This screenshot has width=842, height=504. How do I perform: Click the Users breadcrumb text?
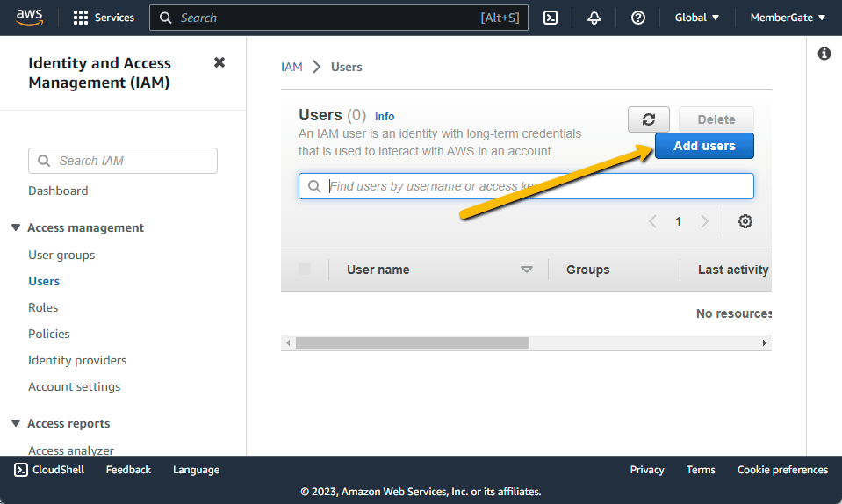[346, 67]
